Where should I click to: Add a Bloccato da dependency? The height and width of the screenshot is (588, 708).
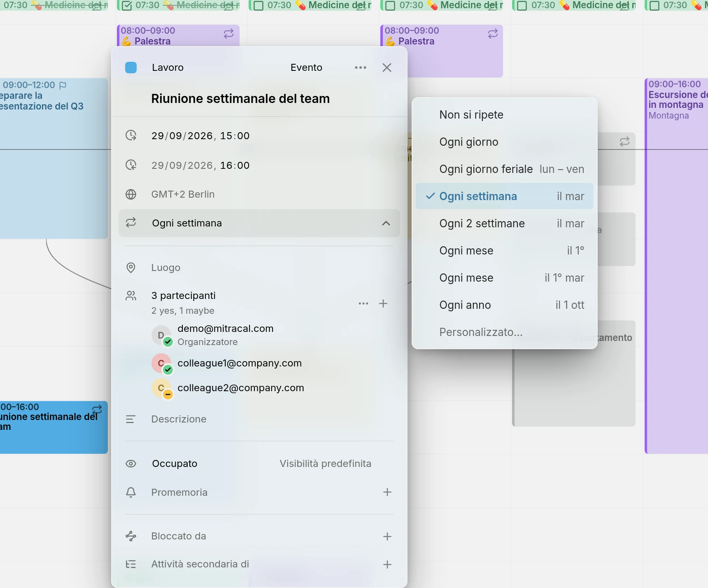[387, 537]
